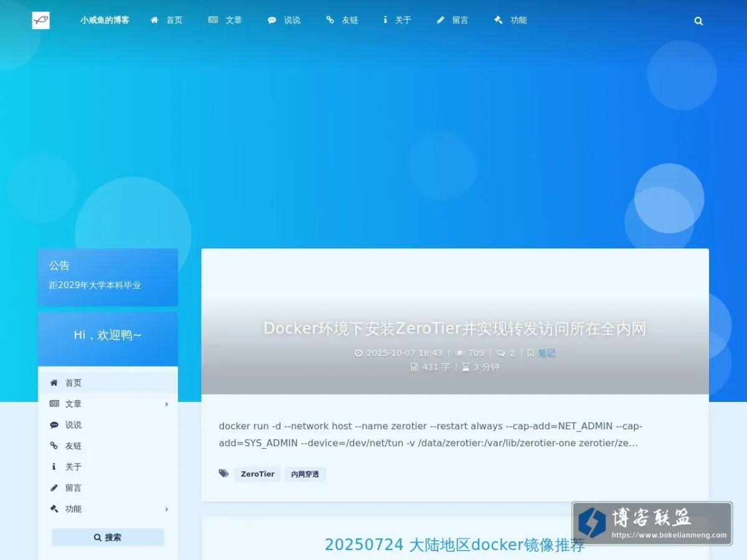
Task: Click the eye views icon showing 709
Action: 459,353
